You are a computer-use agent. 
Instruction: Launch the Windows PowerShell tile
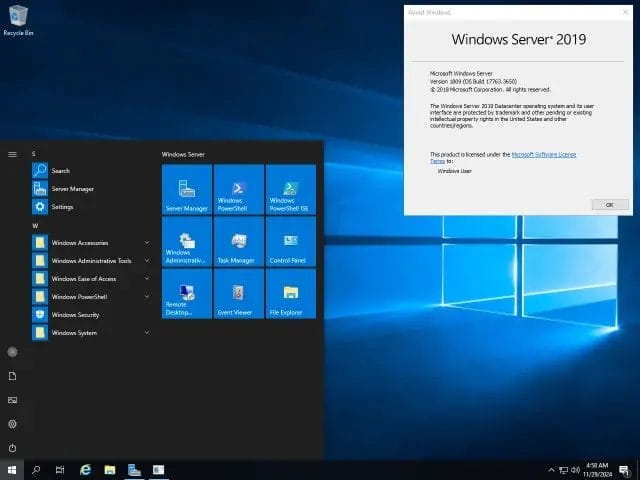click(238, 190)
